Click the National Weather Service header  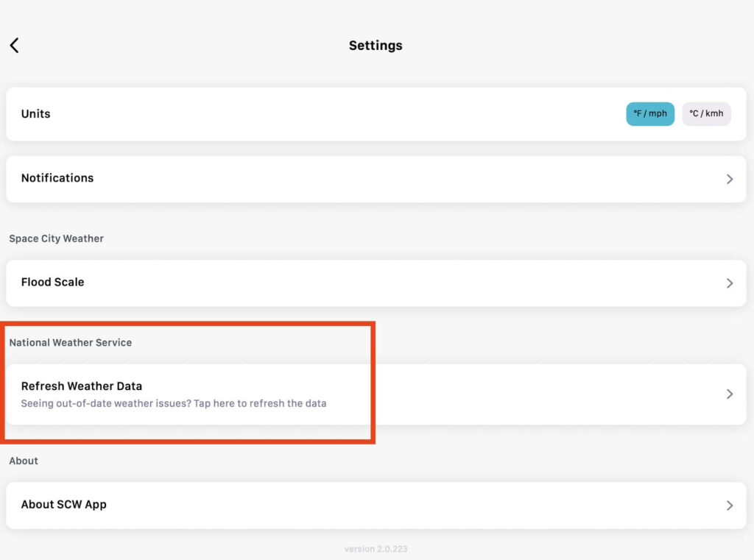click(x=70, y=343)
